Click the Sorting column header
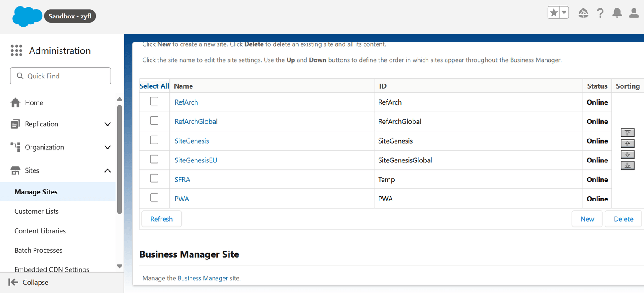This screenshot has width=644, height=293. point(628,86)
